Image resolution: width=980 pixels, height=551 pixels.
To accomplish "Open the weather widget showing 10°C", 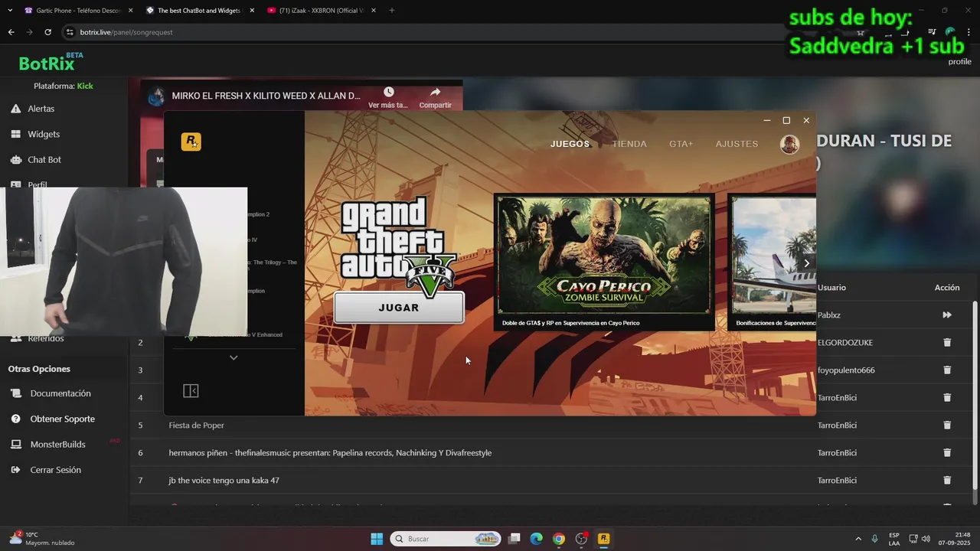I will click(x=42, y=539).
